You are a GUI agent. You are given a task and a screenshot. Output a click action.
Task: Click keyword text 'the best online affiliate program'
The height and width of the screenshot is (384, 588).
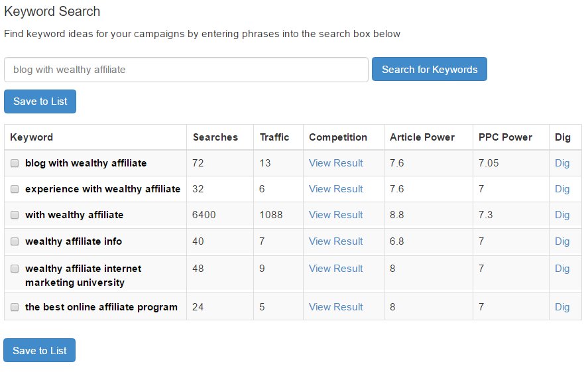pos(101,307)
